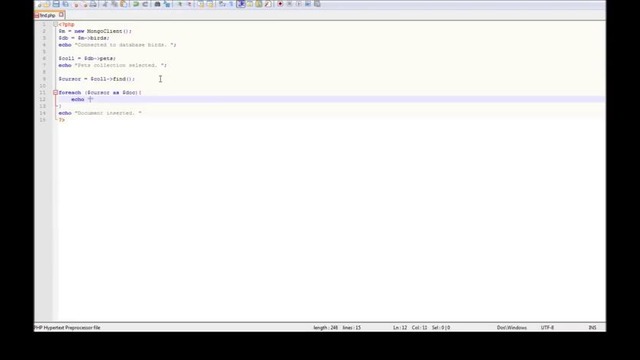Click the Function List toolbar icon
The image size is (640, 360).
pyautogui.click(x=268, y=4)
